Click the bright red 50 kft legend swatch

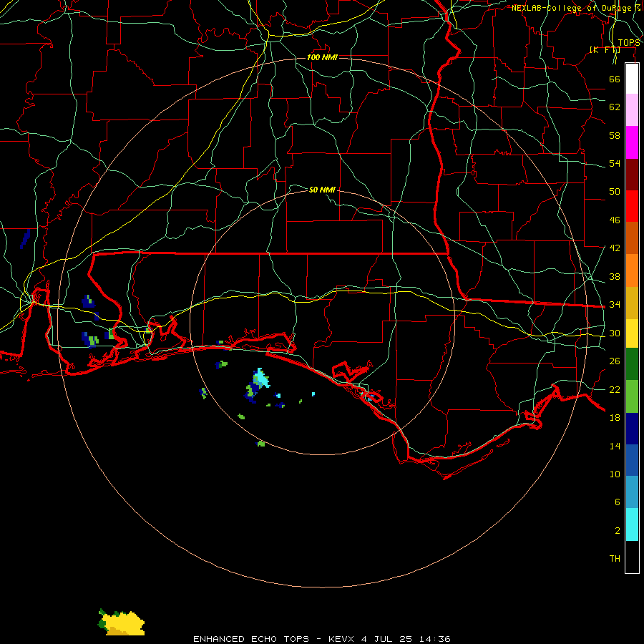point(632,206)
